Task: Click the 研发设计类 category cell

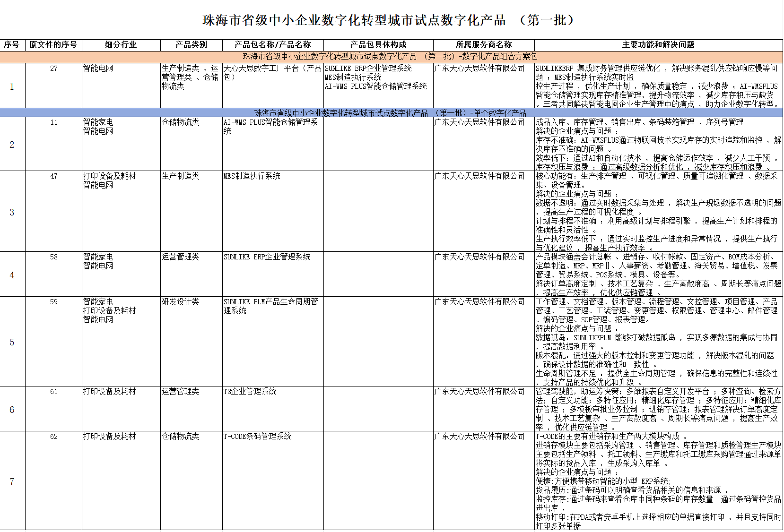Action: click(x=192, y=341)
